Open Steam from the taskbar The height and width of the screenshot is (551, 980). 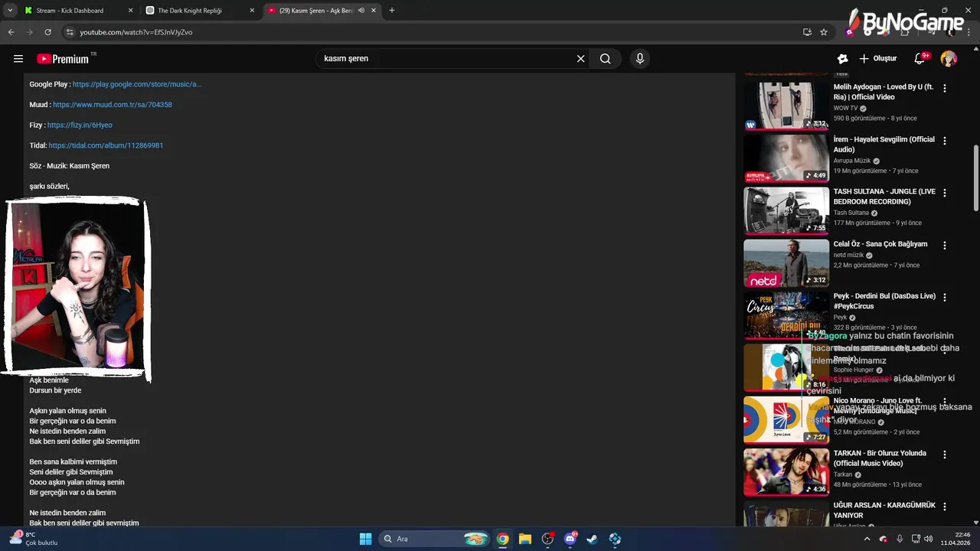592,539
